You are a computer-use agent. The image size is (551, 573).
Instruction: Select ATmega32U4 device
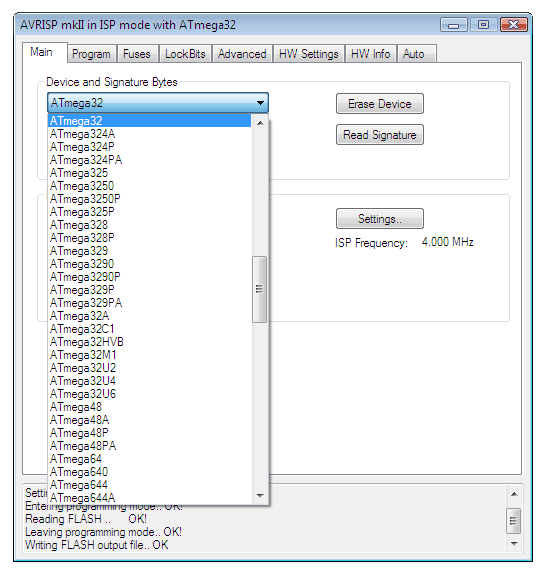pyautogui.click(x=149, y=381)
